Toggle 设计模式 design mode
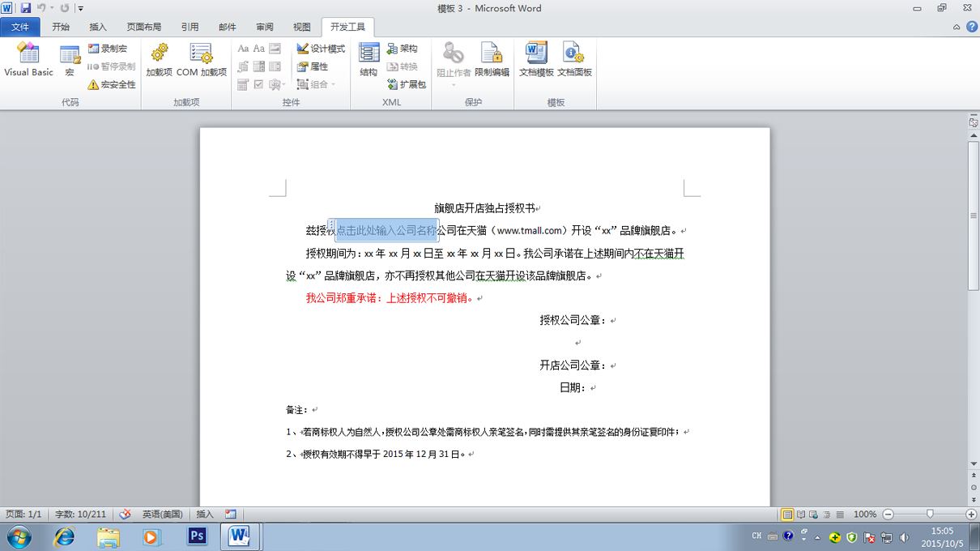Image resolution: width=980 pixels, height=551 pixels. tap(321, 49)
